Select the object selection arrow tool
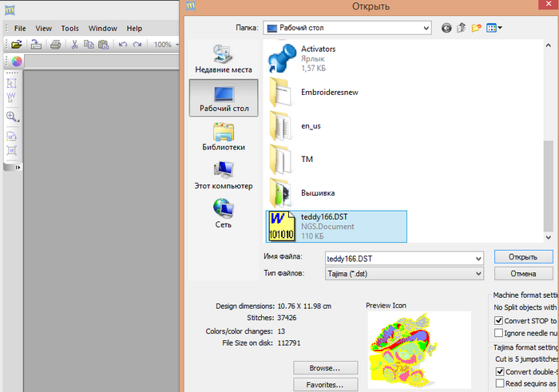The height and width of the screenshot is (392, 559). tap(11, 83)
